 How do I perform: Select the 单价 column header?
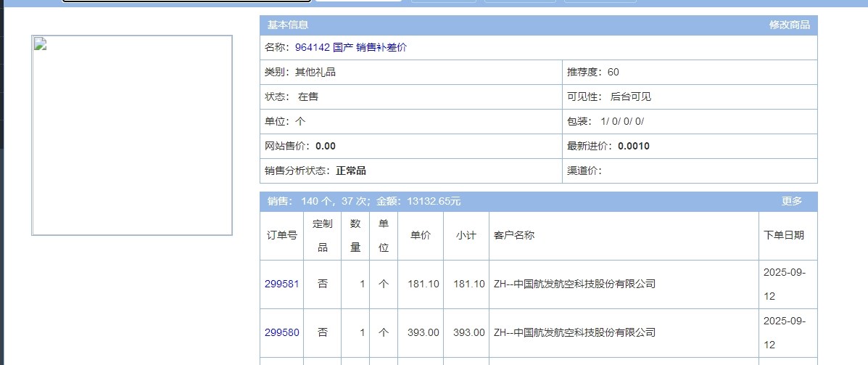[421, 236]
